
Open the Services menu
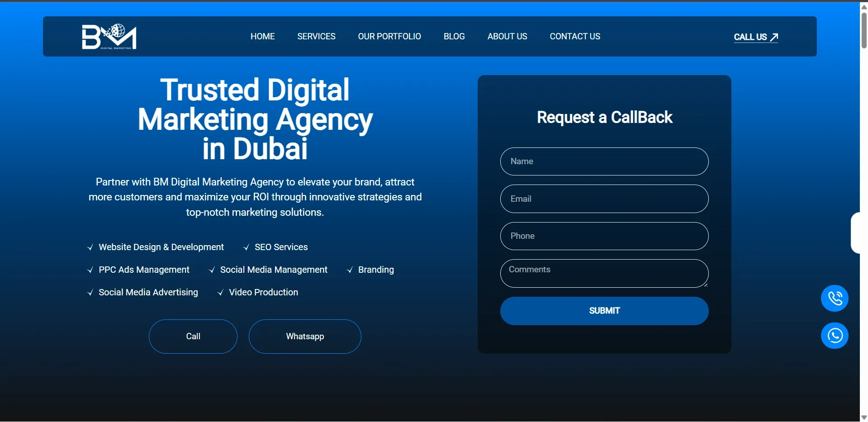click(x=316, y=36)
